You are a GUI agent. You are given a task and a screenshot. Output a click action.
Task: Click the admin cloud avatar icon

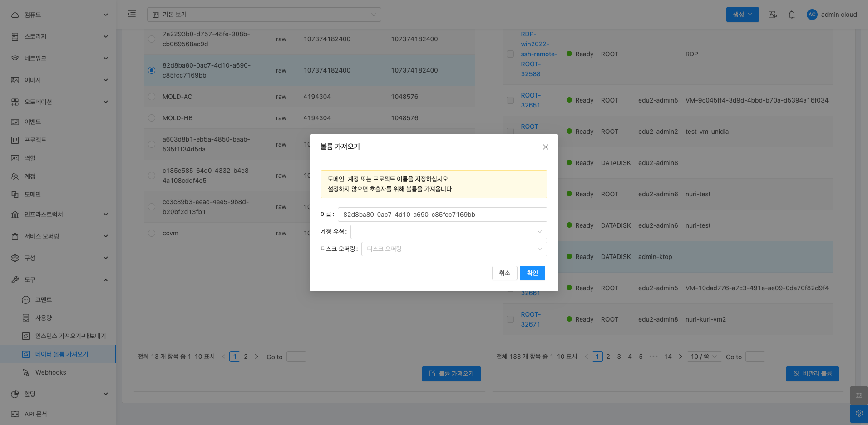[812, 15]
